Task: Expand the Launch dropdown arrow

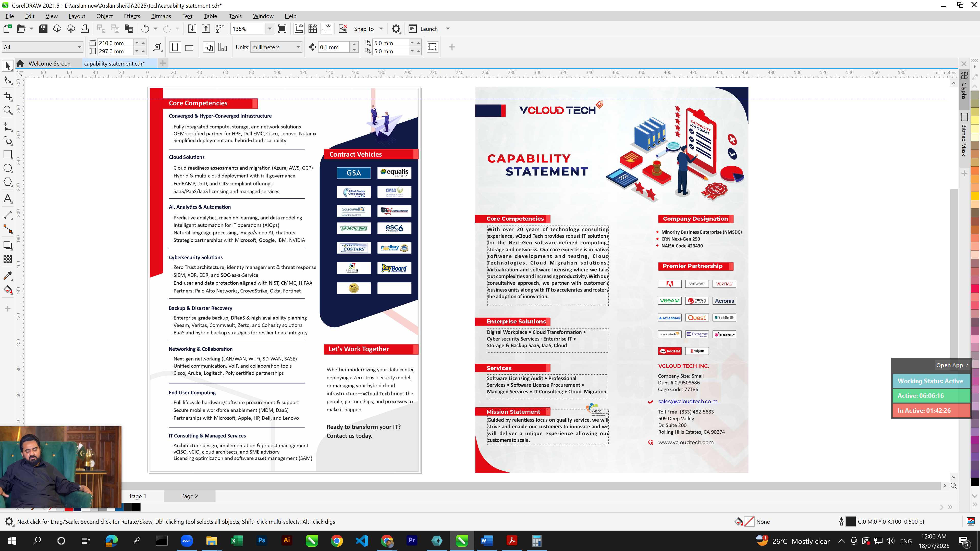Action: [448, 29]
